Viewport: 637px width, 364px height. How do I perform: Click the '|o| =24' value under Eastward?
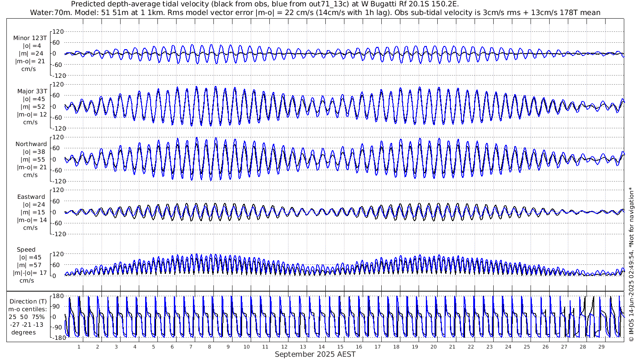[31, 205]
